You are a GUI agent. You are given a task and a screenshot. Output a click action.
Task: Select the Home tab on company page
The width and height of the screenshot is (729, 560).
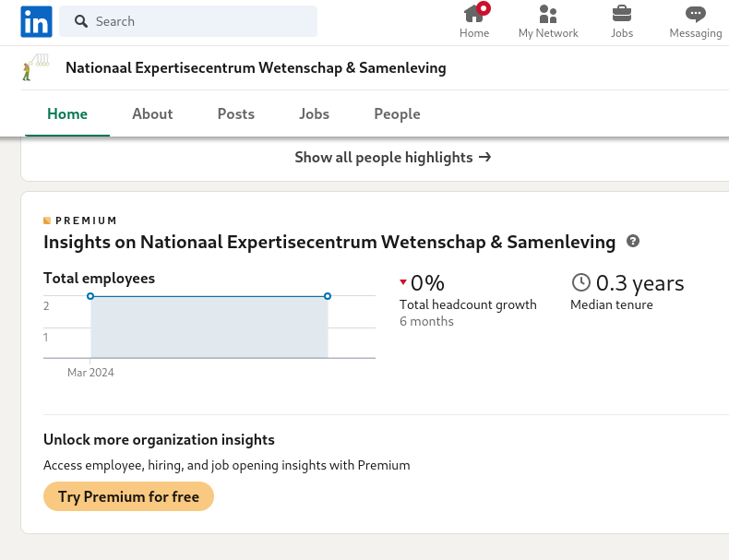[x=67, y=114]
